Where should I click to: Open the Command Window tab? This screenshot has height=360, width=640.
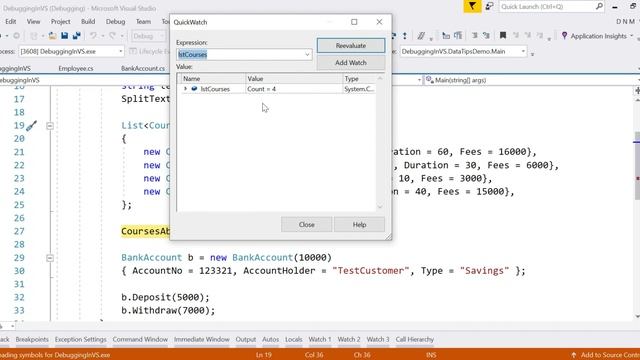click(140, 339)
